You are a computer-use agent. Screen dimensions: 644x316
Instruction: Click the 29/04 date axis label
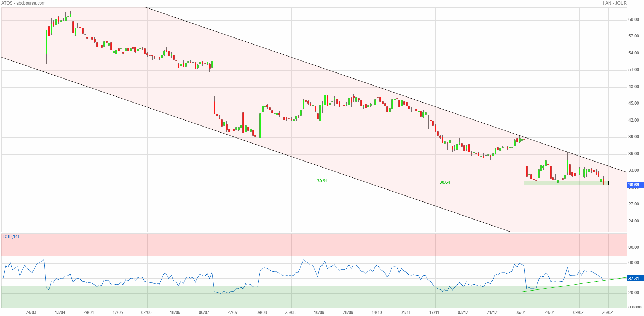88,312
